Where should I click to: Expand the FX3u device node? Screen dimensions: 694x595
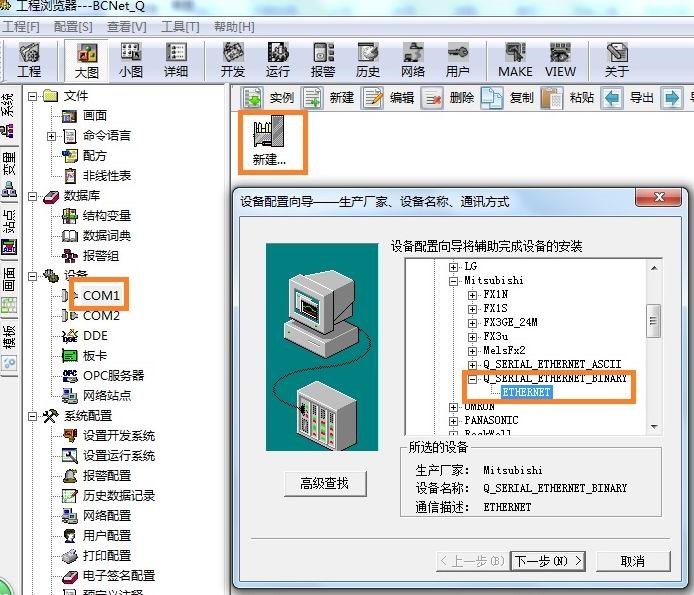(472, 337)
